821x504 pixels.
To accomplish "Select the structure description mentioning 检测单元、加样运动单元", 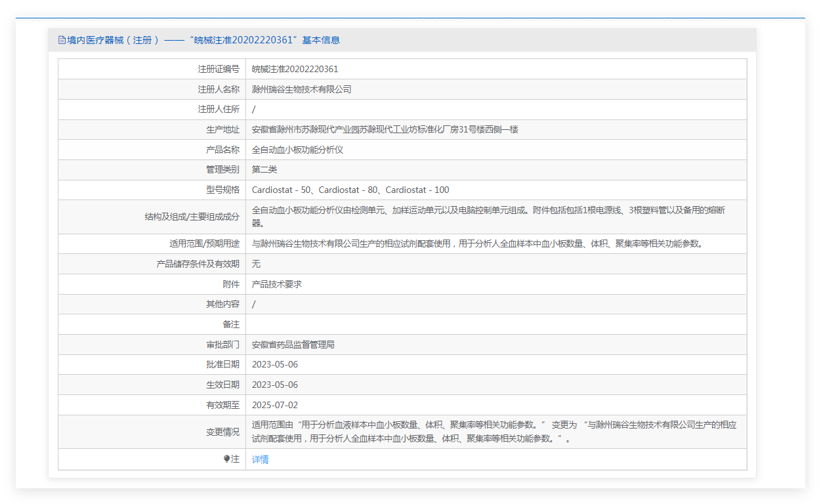I will coord(489,217).
